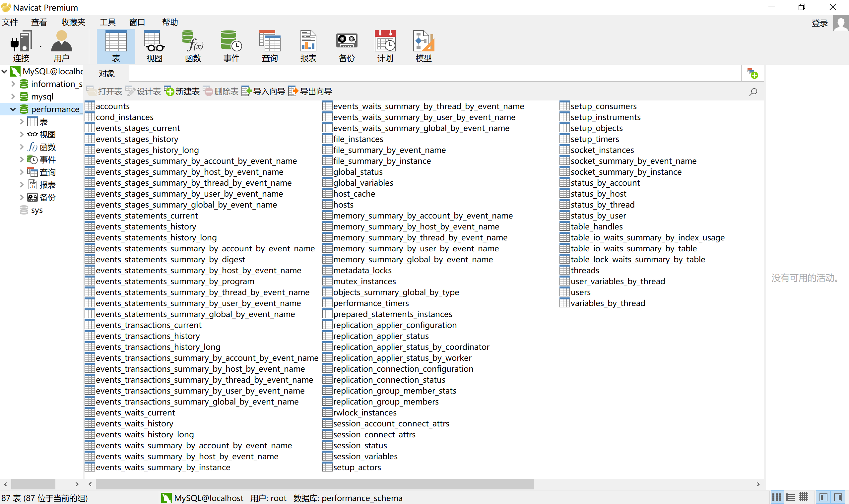The width and height of the screenshot is (849, 504).
Task: Open the 工具 (Tools) menu
Action: click(x=108, y=23)
